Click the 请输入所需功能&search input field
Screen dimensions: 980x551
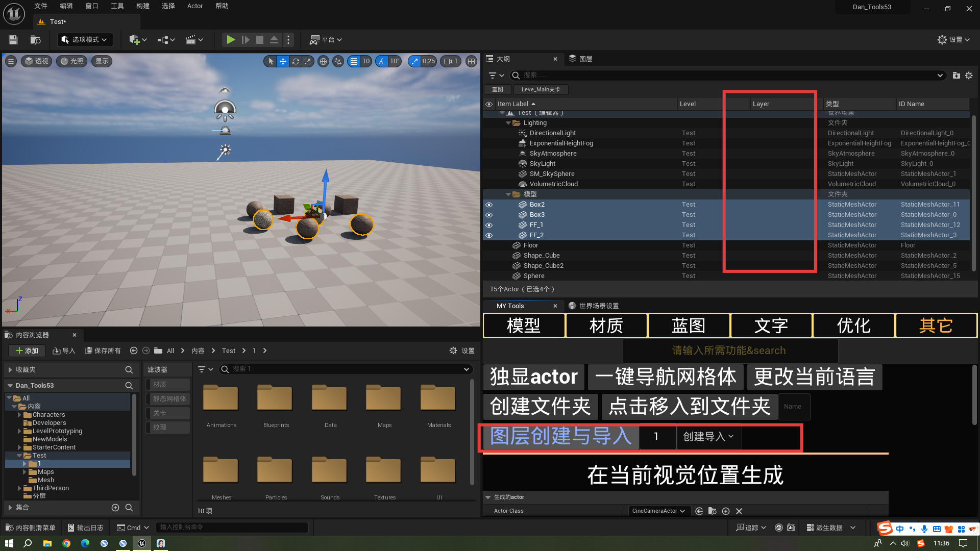click(730, 350)
